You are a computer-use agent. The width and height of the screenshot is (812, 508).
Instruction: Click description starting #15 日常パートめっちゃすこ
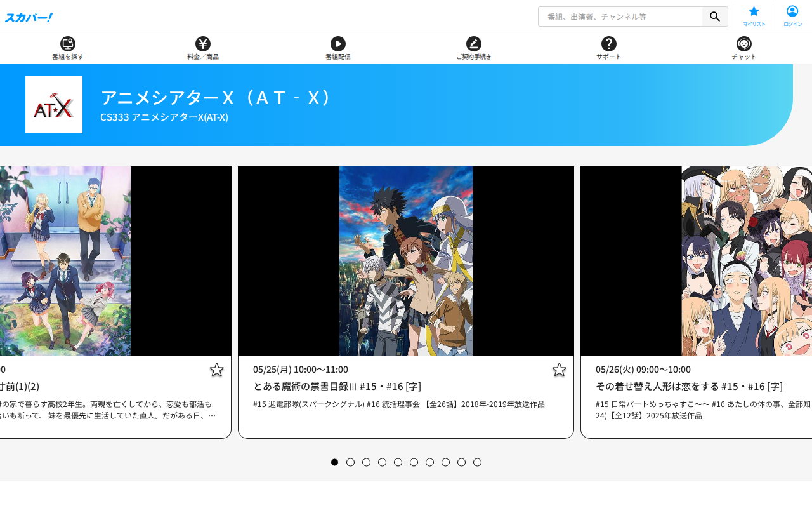click(704, 410)
